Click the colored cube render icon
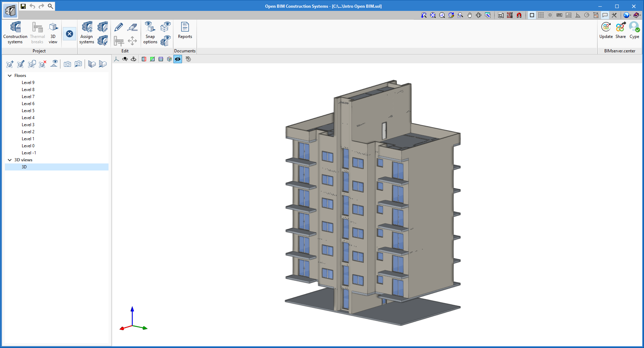This screenshot has height=348, width=644. [x=169, y=59]
